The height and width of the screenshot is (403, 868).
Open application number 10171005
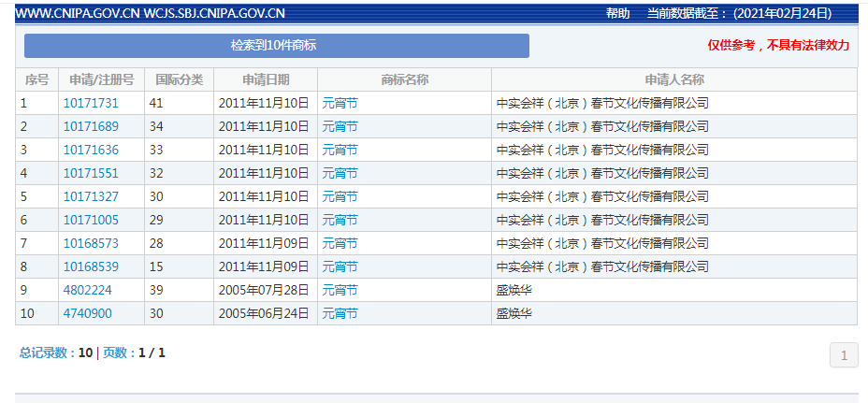[x=91, y=220]
